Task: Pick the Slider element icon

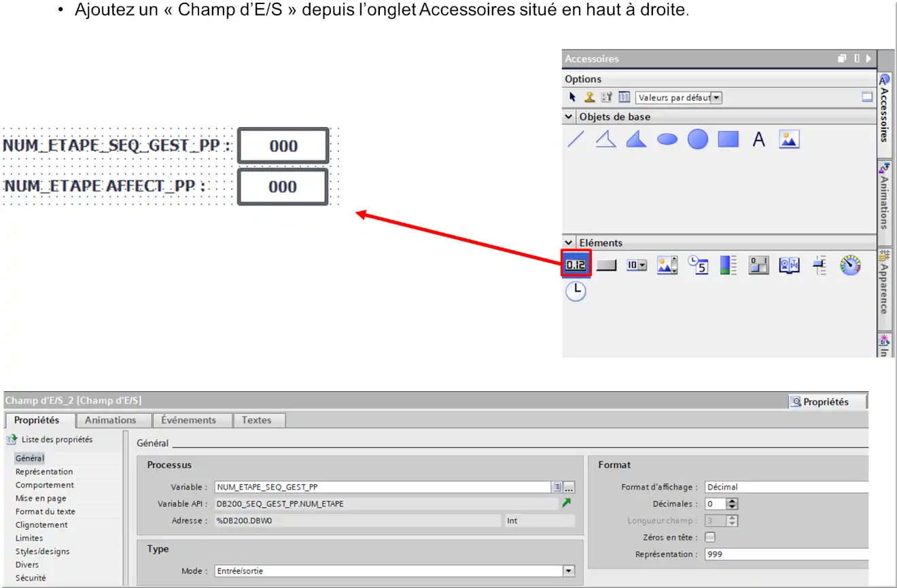Action: (820, 265)
